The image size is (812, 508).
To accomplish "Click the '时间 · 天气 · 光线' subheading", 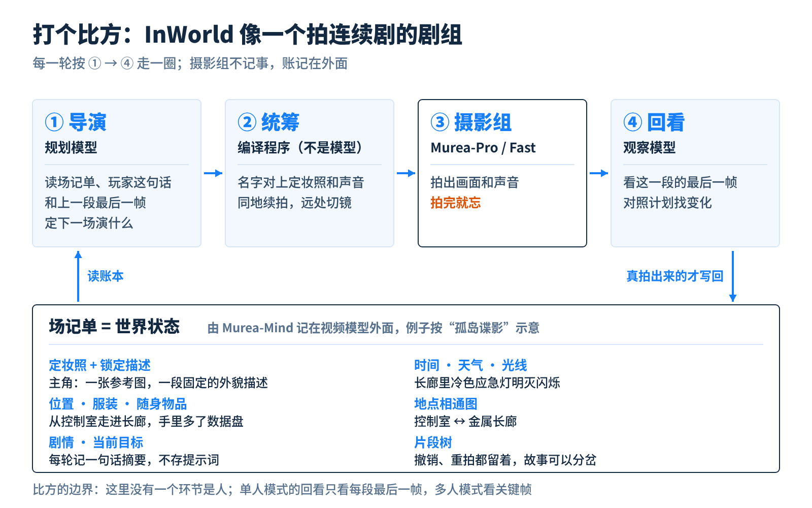I will (470, 365).
